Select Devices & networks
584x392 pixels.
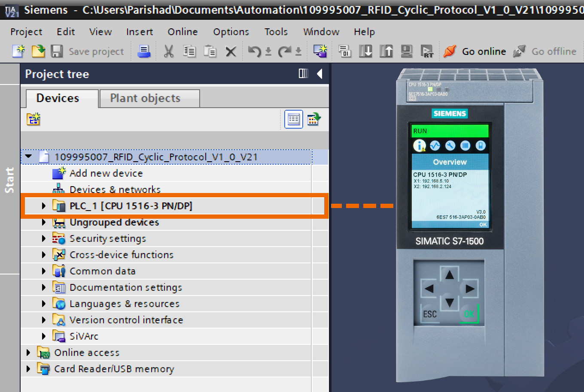coord(115,190)
